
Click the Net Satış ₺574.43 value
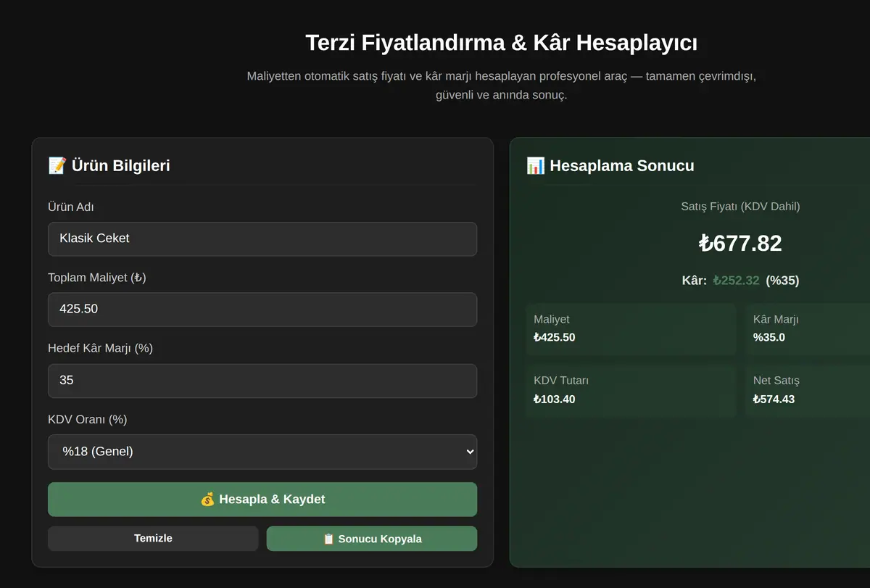(x=774, y=399)
